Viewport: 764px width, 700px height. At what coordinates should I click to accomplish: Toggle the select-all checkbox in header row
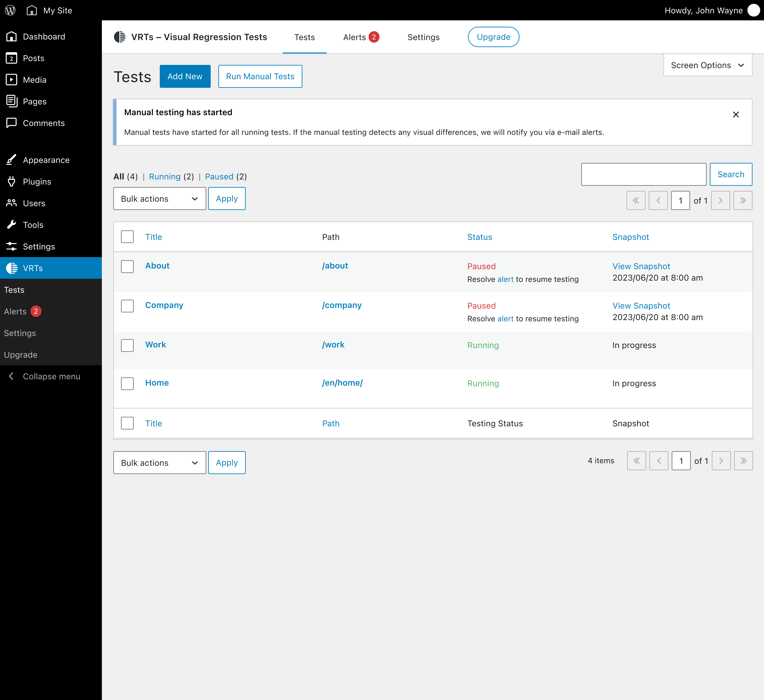click(127, 237)
